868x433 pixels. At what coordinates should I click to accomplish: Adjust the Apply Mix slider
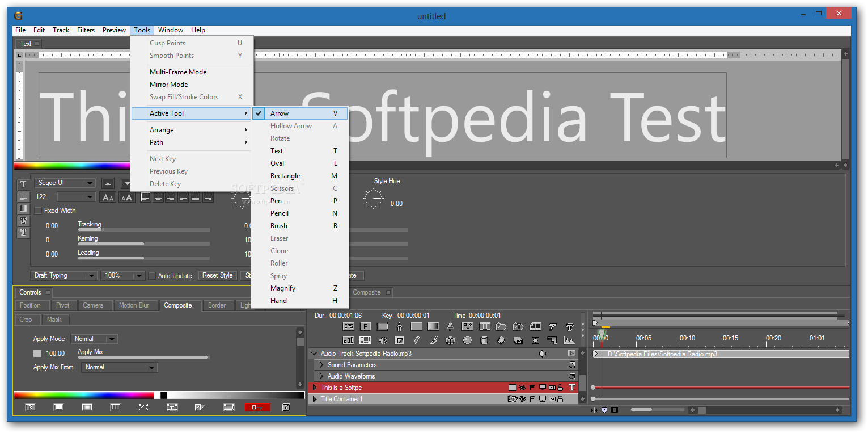pos(143,358)
